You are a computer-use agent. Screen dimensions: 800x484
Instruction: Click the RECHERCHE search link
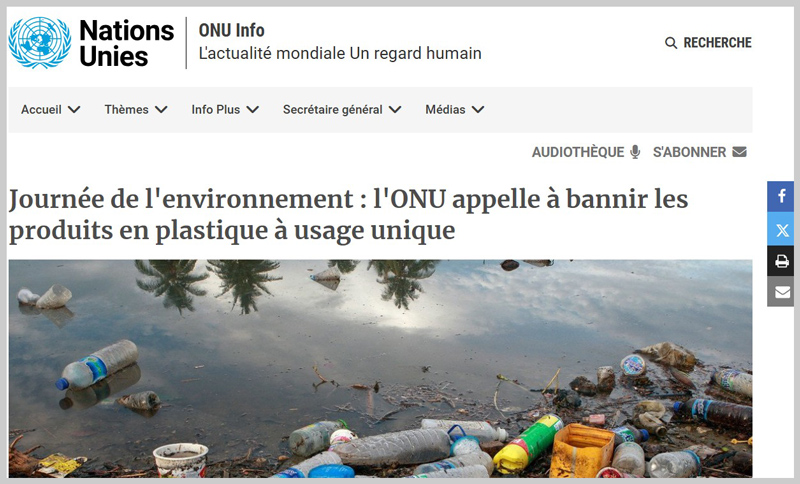click(717, 43)
